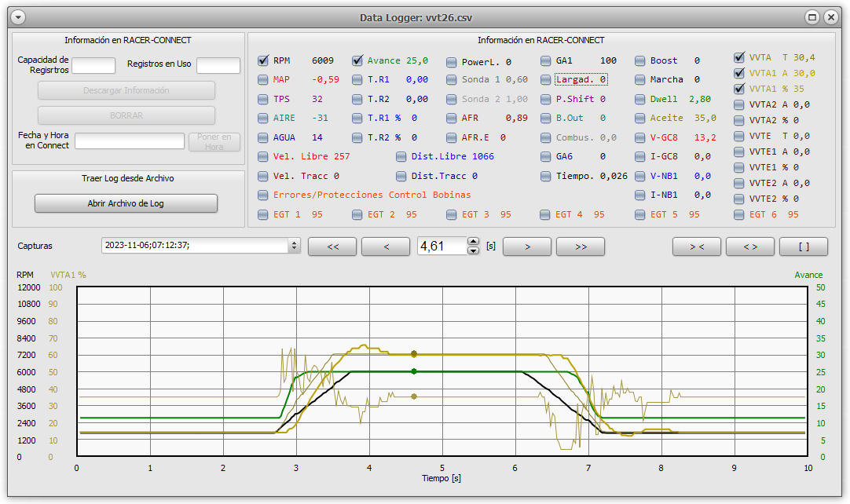850x504 pixels.
Task: Click the lower VVTA marker near 15
Action: [414, 396]
